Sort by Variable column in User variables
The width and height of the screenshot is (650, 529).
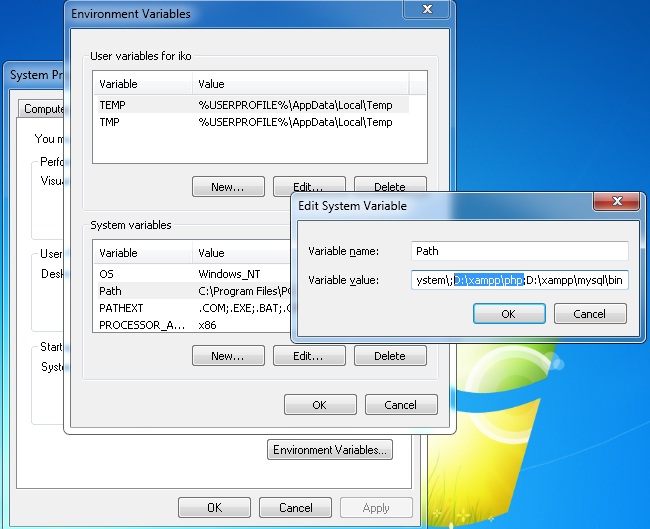142,84
